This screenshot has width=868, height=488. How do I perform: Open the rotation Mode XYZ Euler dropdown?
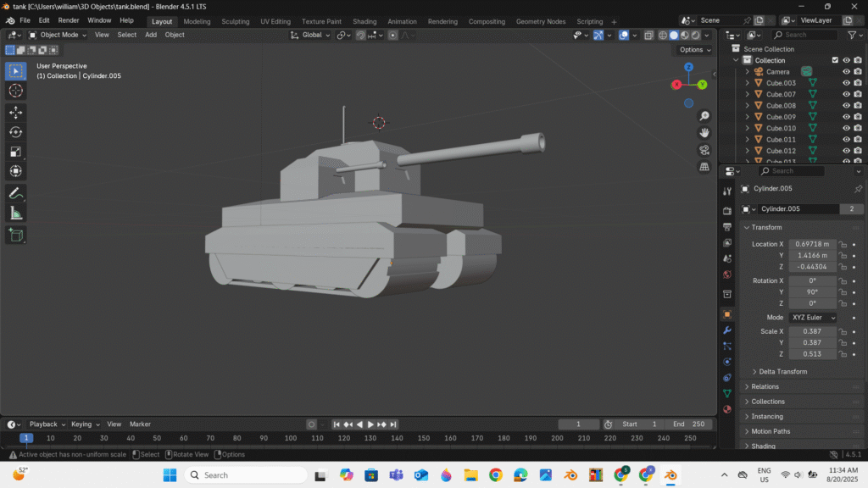pos(813,318)
